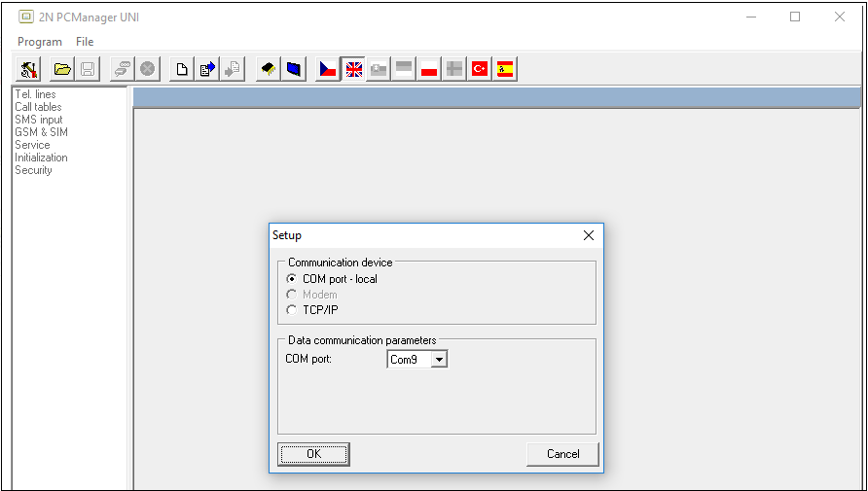Select Tel. lines in the sidebar
Viewport: 868px width, 491px height.
coord(35,94)
